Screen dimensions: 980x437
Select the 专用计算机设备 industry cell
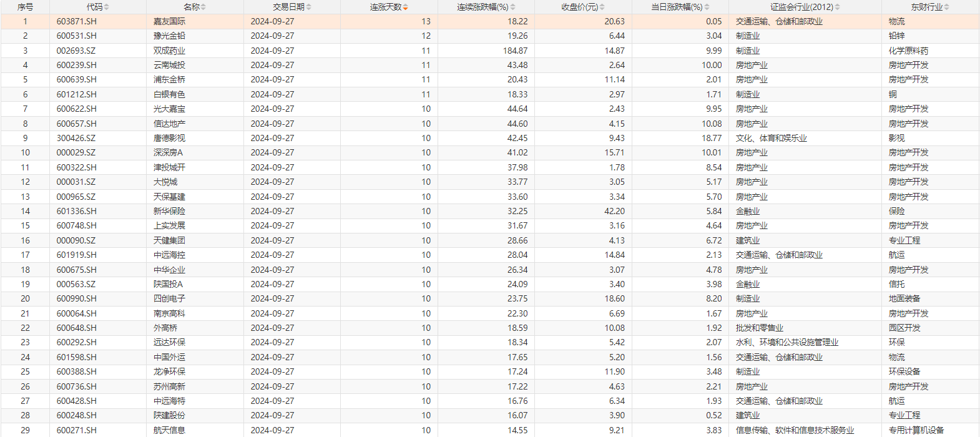click(916, 430)
